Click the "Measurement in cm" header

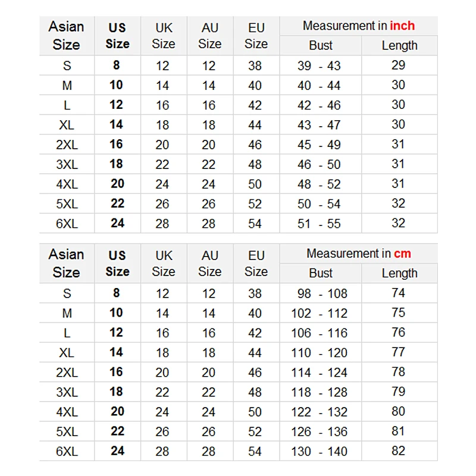coord(358,253)
